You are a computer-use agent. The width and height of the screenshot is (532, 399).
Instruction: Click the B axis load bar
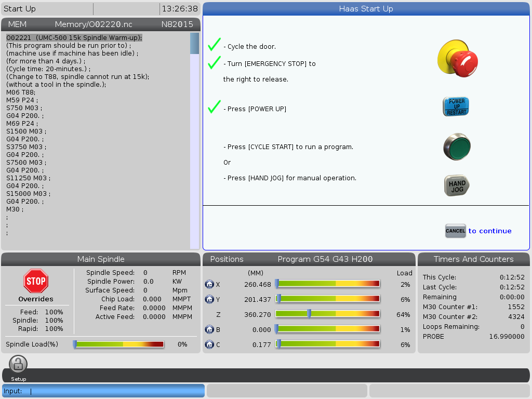[x=328, y=329]
